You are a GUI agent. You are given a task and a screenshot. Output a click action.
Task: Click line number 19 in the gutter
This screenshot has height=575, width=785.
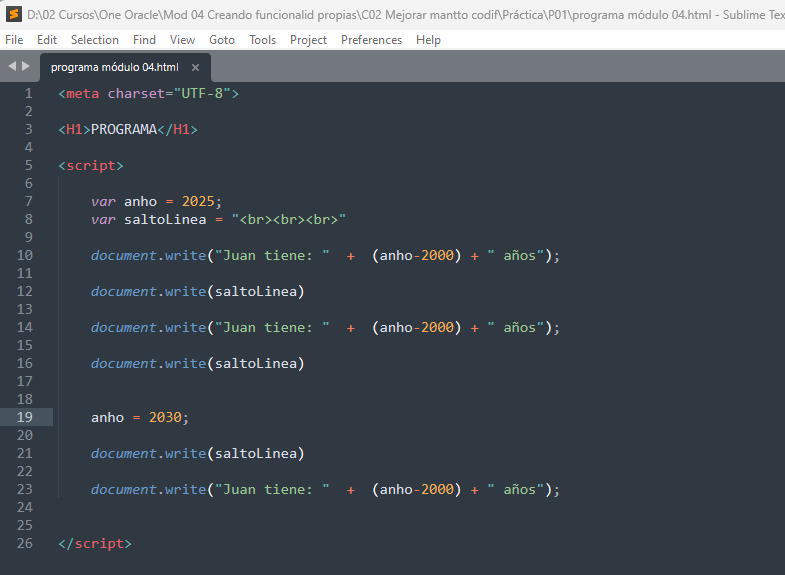25,417
